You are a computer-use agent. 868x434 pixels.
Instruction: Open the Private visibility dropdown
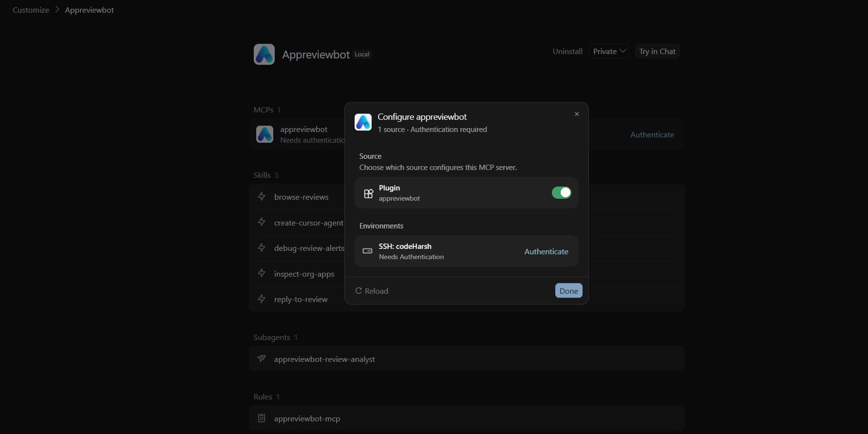click(x=609, y=51)
